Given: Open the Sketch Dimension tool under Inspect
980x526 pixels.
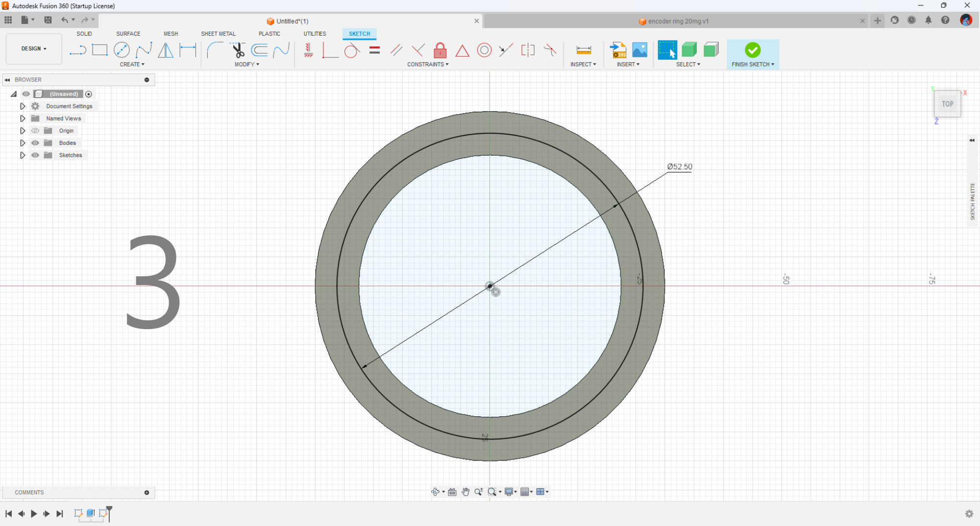Looking at the screenshot, I should (583, 49).
